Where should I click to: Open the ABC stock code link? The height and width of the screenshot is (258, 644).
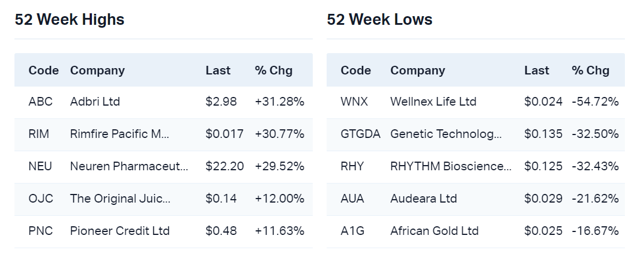[x=40, y=102]
